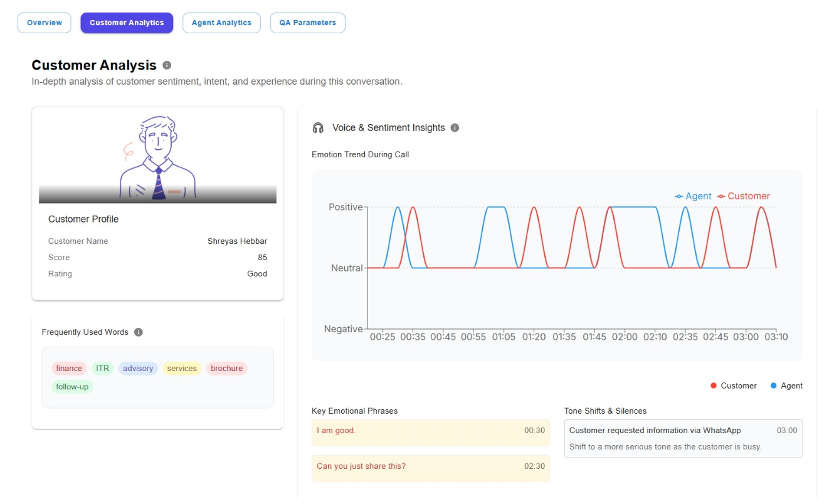Click info icon next to Customer Analysis heading

[167, 65]
